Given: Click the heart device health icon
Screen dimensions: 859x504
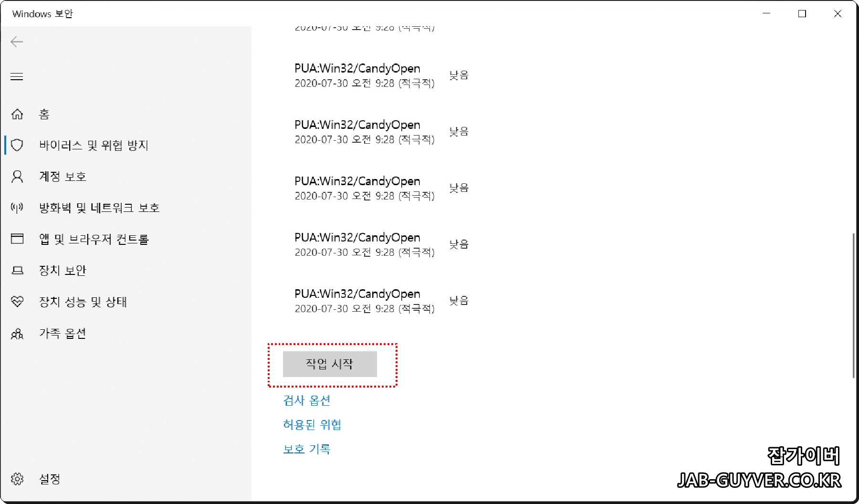Looking at the screenshot, I should click(17, 302).
